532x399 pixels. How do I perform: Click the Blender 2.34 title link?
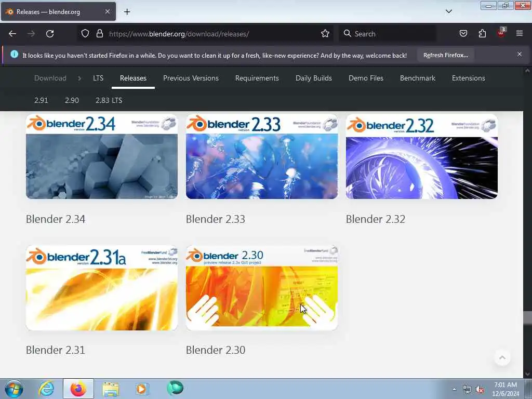56,219
